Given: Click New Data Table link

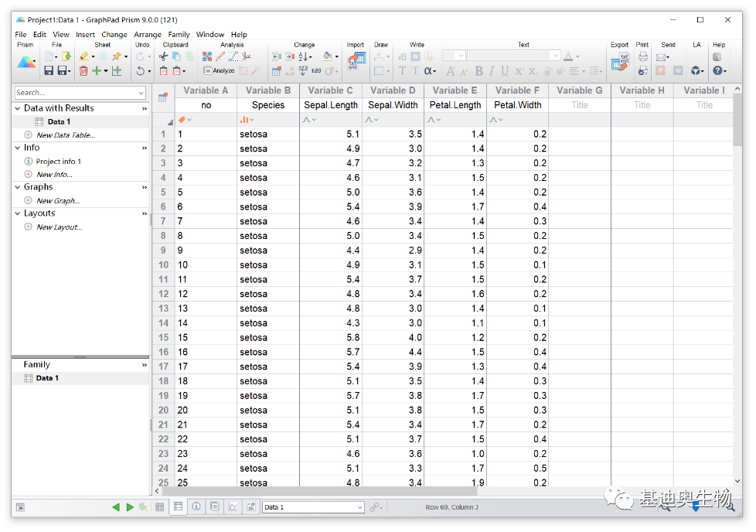Looking at the screenshot, I should 66,135.
